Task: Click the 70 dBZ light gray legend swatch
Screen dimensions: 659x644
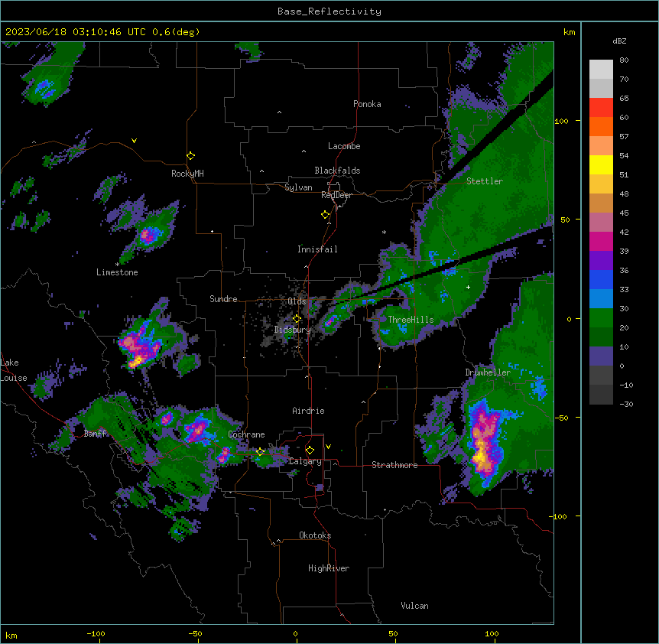Action: pyautogui.click(x=601, y=88)
